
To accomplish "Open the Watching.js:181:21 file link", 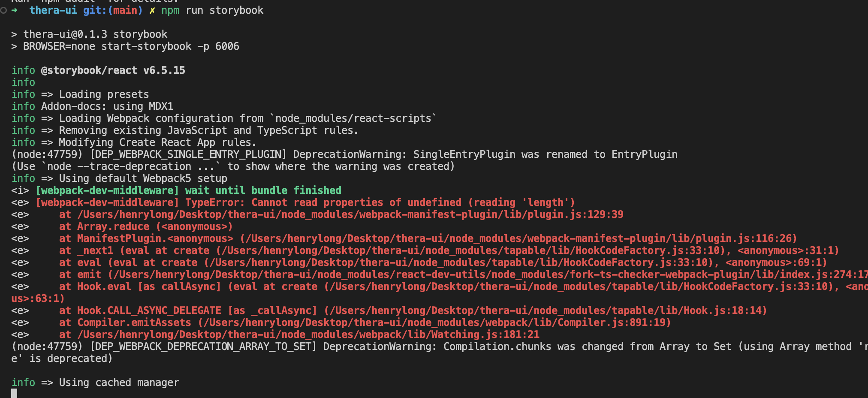I will 308,335.
